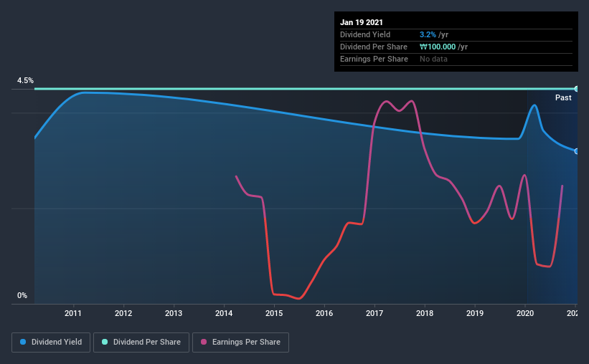The width and height of the screenshot is (589, 364).
Task: Click the blue Dividend Yield legend dot
Action: (23, 342)
